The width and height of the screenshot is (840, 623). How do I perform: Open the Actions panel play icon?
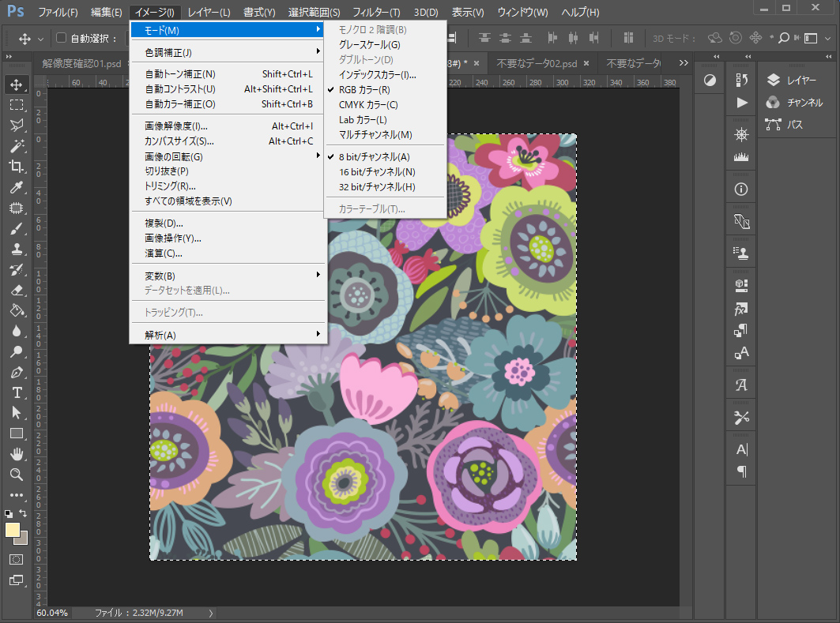pyautogui.click(x=741, y=102)
